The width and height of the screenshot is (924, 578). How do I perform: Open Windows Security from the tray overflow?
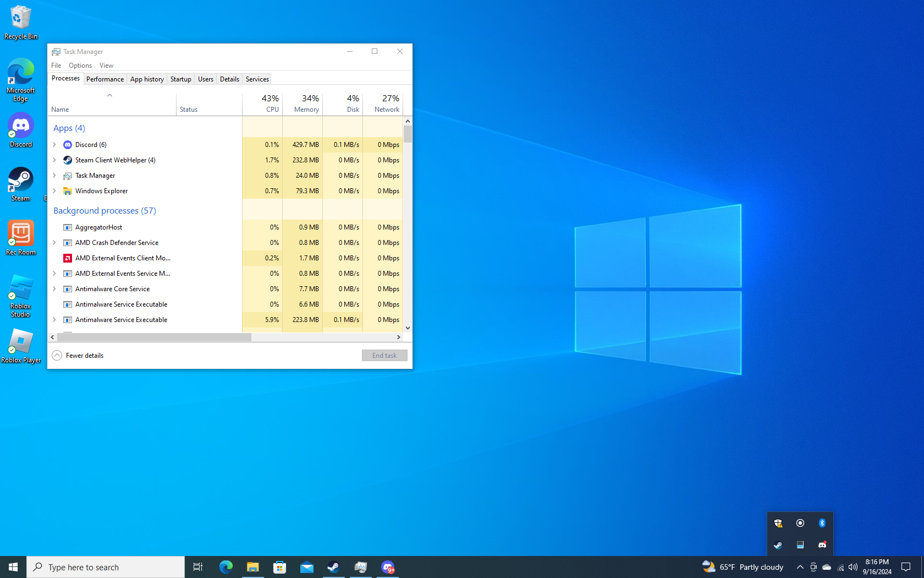pyautogui.click(x=778, y=523)
